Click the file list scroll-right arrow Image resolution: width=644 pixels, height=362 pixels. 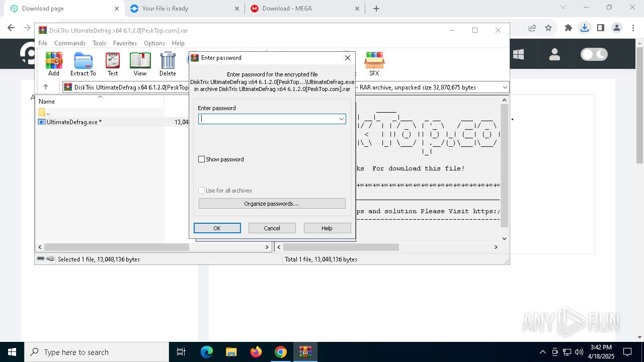[267, 247]
